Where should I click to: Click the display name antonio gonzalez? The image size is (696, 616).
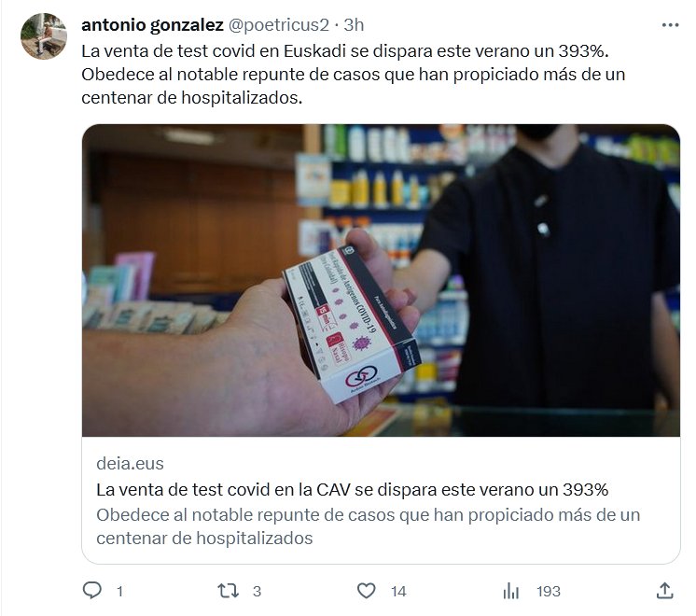coord(152,25)
